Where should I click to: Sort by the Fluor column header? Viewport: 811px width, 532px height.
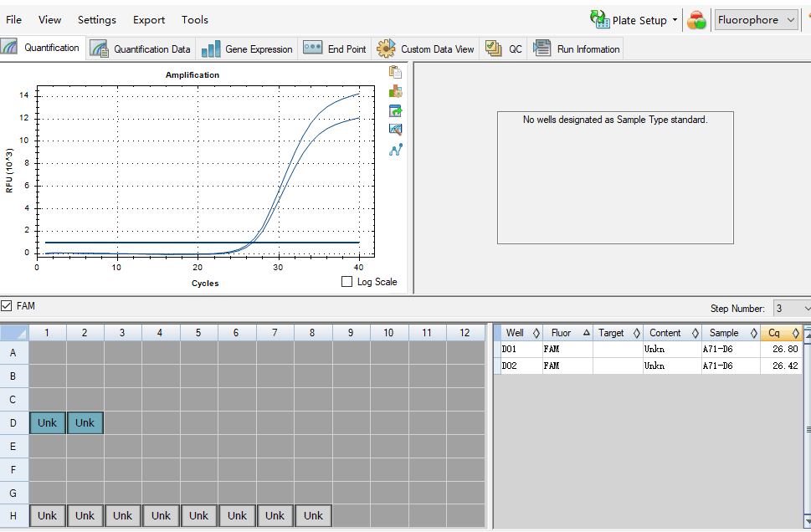[567, 333]
